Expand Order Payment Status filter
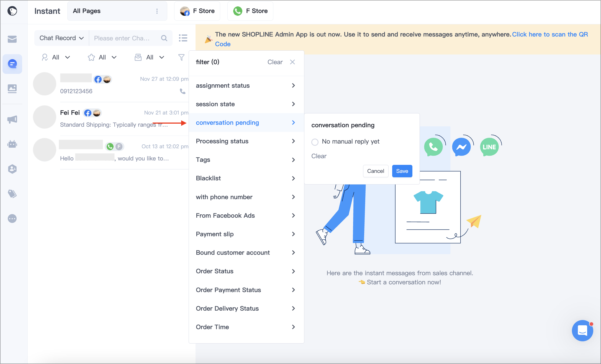The width and height of the screenshot is (601, 364). 246,290
